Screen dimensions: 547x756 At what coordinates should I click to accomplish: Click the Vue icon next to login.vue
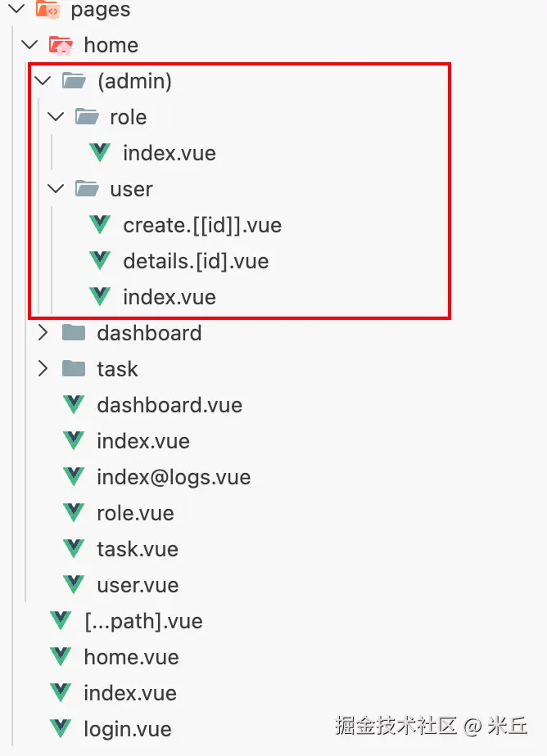coord(61,729)
